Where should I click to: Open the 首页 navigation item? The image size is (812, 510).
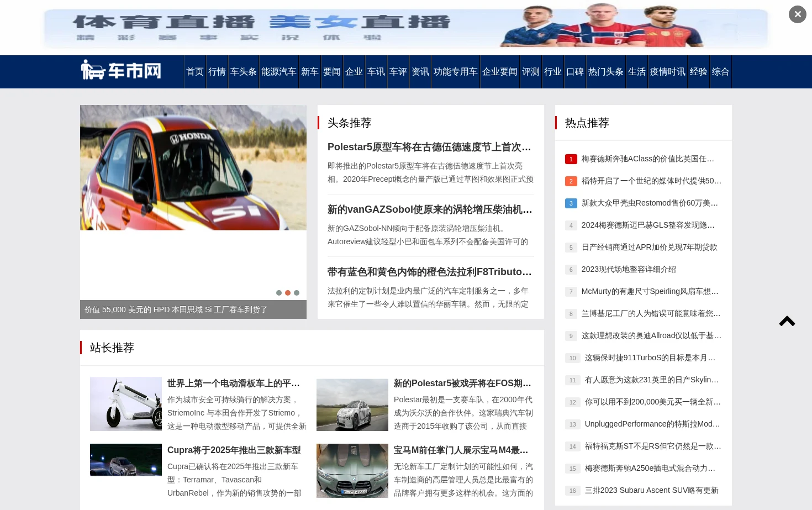(195, 72)
